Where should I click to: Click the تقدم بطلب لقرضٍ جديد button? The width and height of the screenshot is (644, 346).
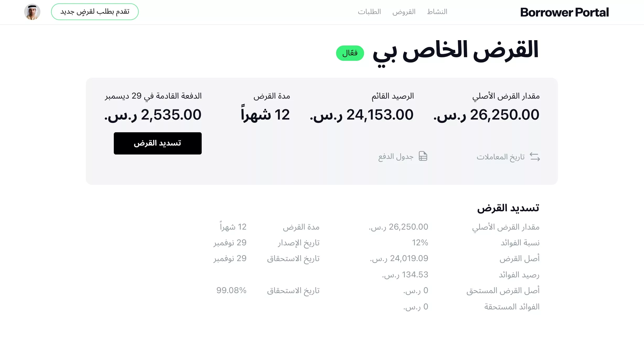[x=95, y=12]
